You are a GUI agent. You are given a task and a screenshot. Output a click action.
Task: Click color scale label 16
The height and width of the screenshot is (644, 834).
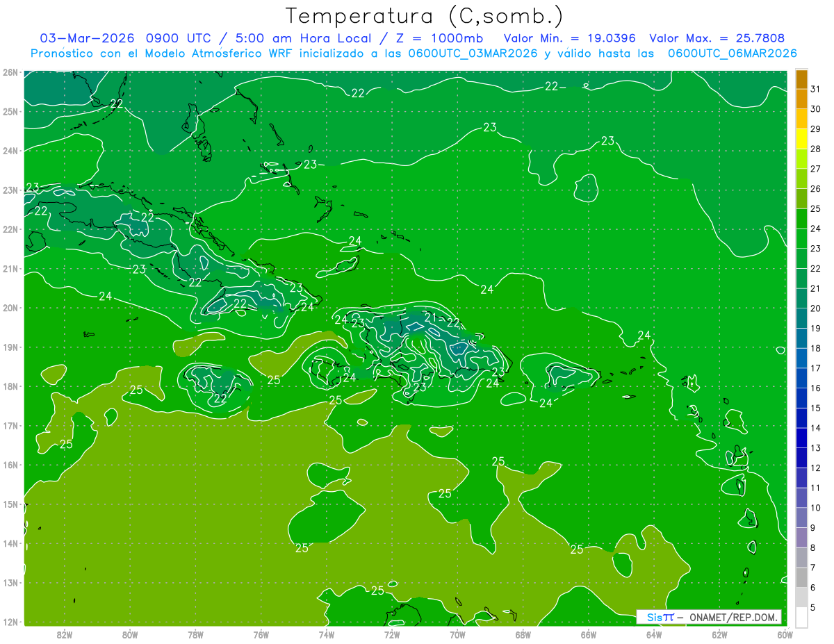815,388
